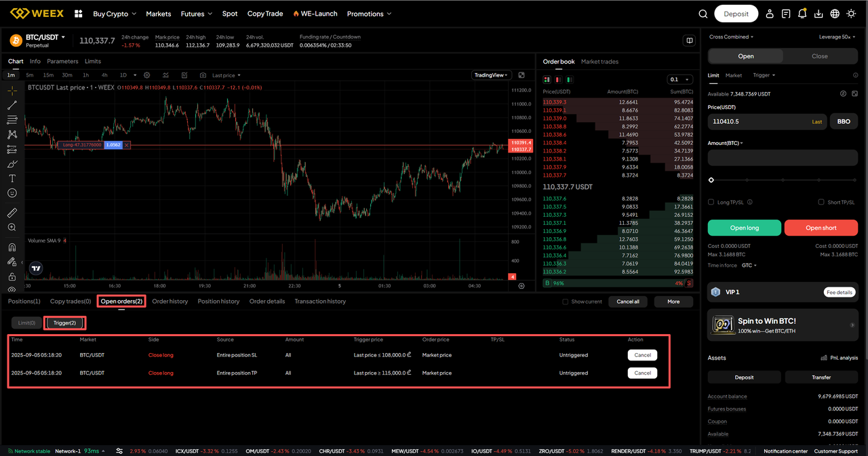Cancel the Entire position SL order
Screen dimensions: 868x456
pyautogui.click(x=642, y=355)
